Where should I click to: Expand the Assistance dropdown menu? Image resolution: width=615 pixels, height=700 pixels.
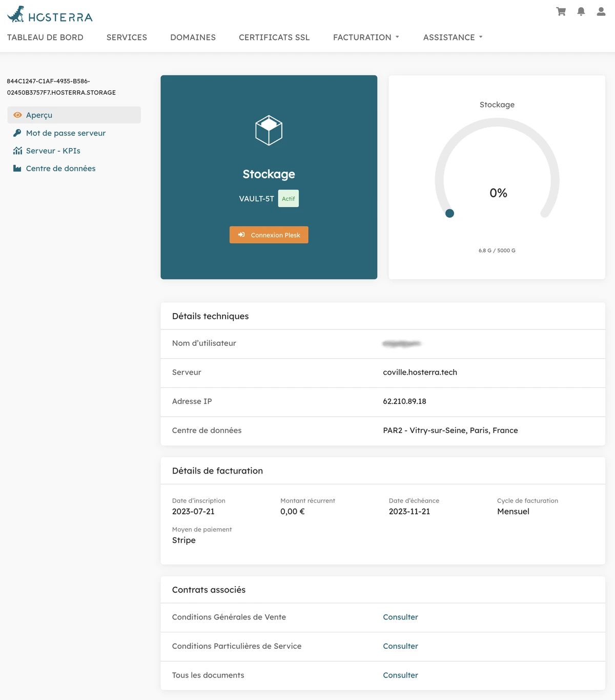point(453,37)
